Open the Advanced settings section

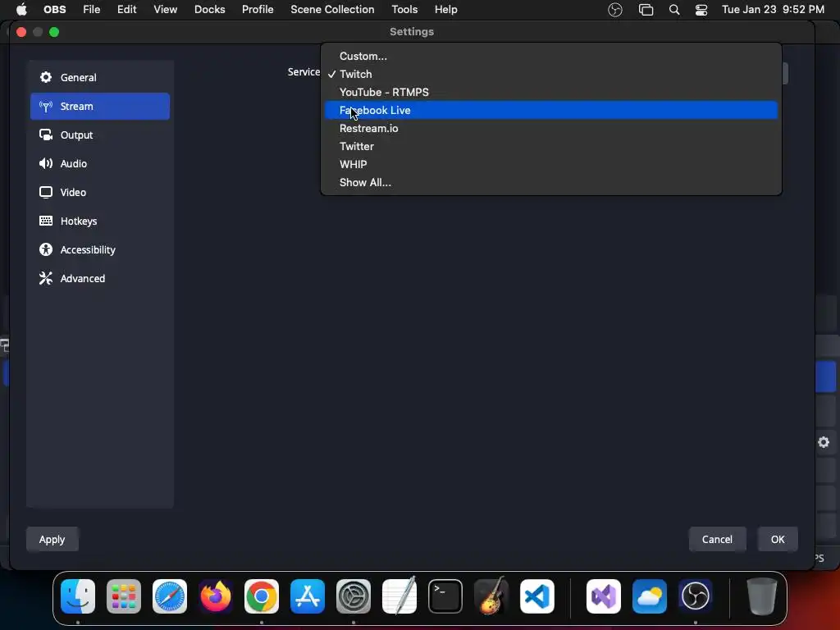point(99,279)
